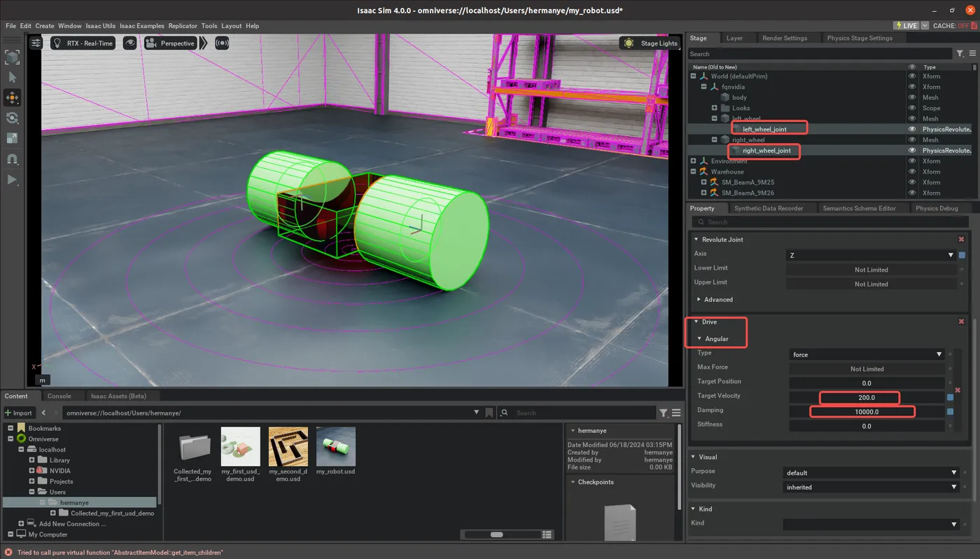Viewport: 980px width, 559px height.
Task: Collapse the World (defaultPrim) tree node
Action: [694, 76]
